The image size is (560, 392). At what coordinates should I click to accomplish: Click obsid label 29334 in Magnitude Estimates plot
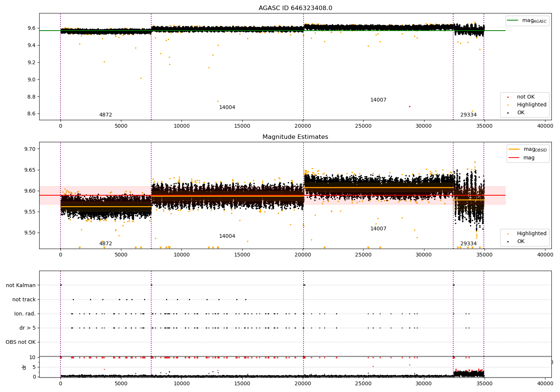tap(468, 244)
